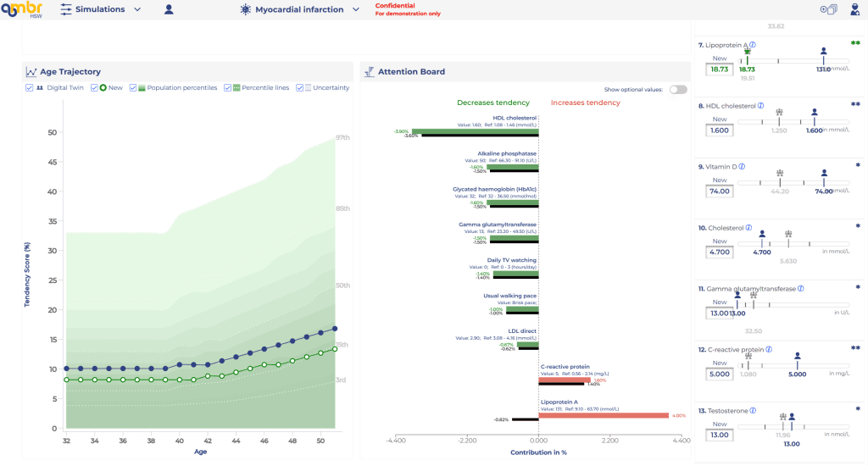Click the info icon next to Lipoprotein A
This screenshot has width=868, height=466.
pyautogui.click(x=753, y=45)
